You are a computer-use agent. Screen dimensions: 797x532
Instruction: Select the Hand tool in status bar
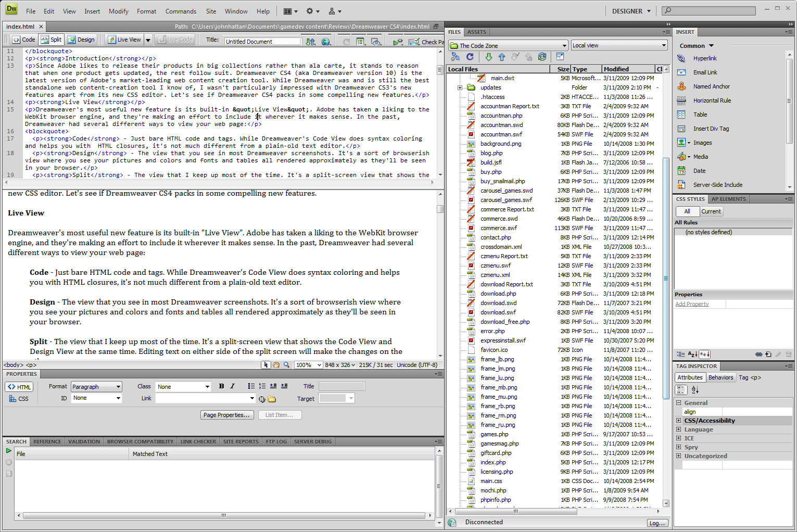click(276, 365)
